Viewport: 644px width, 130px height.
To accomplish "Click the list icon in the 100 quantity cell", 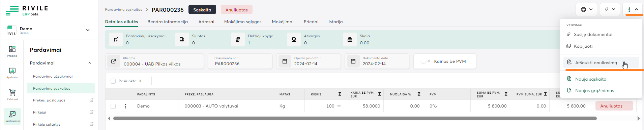I will 339,106.
